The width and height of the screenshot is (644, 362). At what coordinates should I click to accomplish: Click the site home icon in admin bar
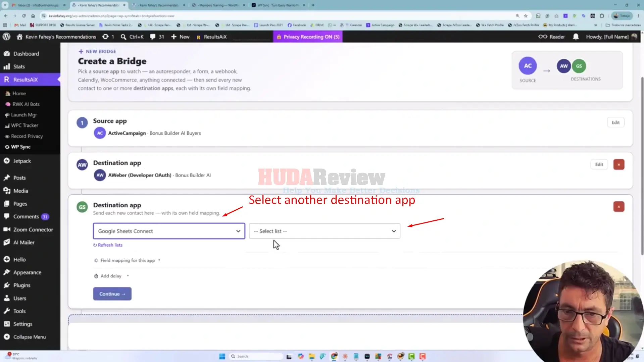19,37
